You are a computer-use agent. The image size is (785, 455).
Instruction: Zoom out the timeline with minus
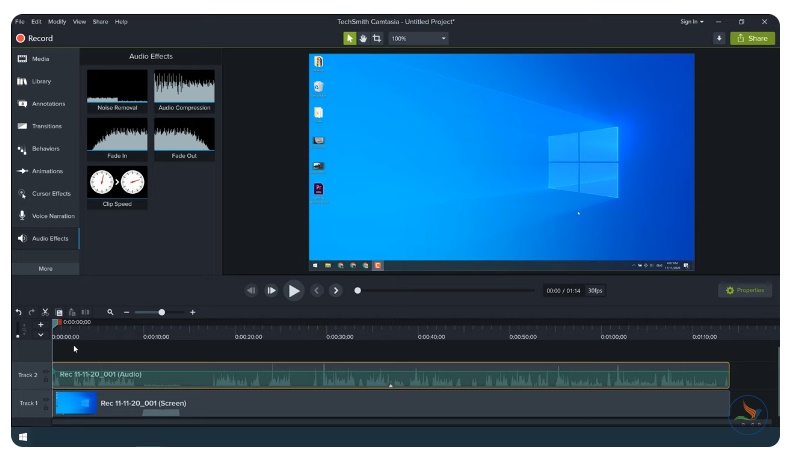126,312
